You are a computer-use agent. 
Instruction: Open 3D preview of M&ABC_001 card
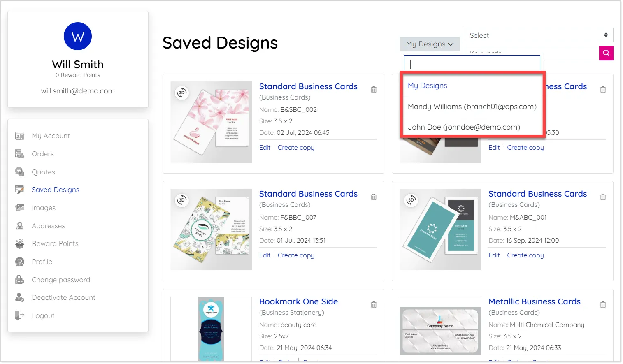(411, 200)
